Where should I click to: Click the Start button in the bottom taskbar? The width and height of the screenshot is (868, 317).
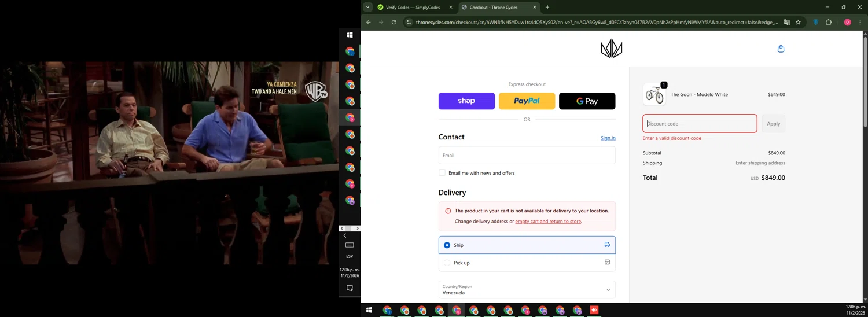369,310
